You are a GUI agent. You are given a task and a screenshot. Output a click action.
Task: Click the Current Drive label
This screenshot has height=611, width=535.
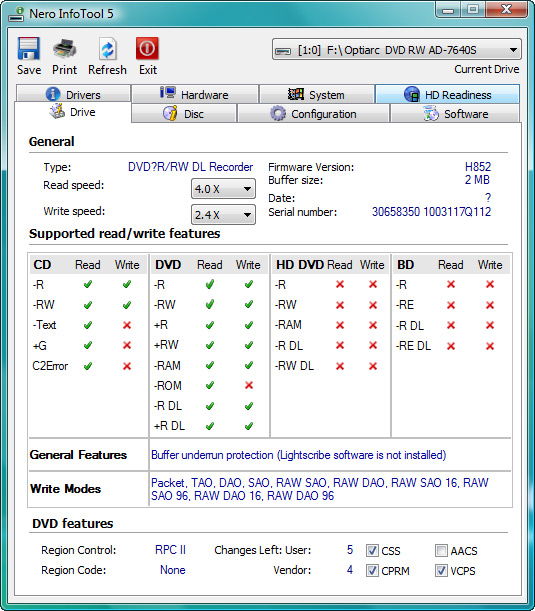pyautogui.click(x=487, y=69)
